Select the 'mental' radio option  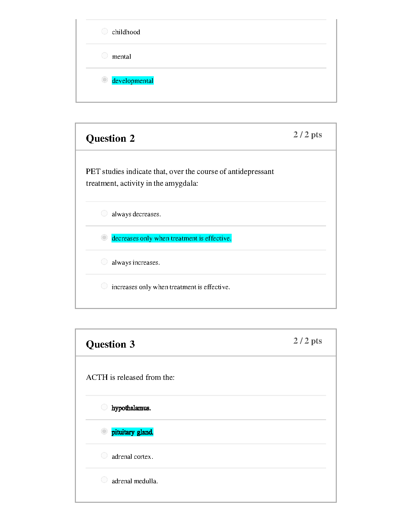pos(104,55)
